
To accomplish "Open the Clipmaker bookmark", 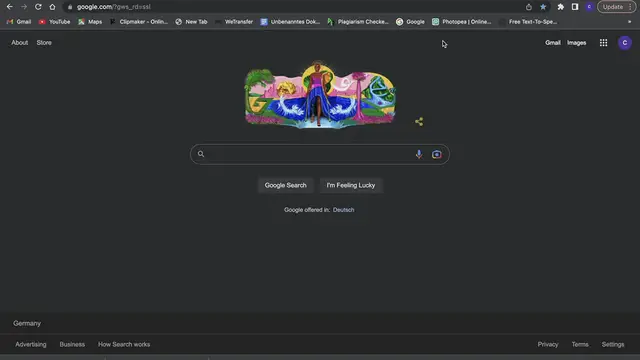I will click(139, 22).
